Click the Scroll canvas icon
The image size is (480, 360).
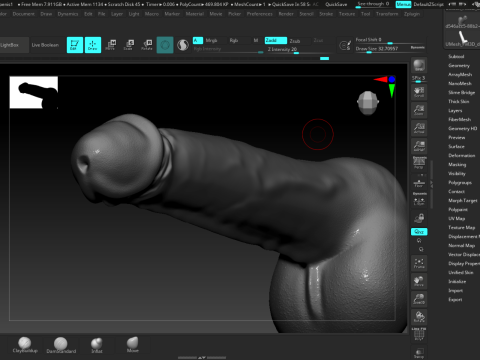coord(419,92)
